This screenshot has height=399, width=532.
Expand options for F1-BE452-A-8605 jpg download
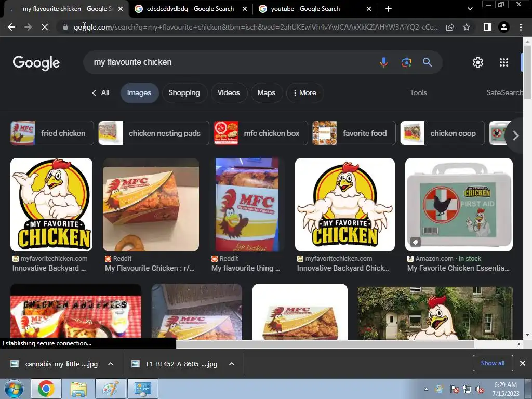click(232, 364)
